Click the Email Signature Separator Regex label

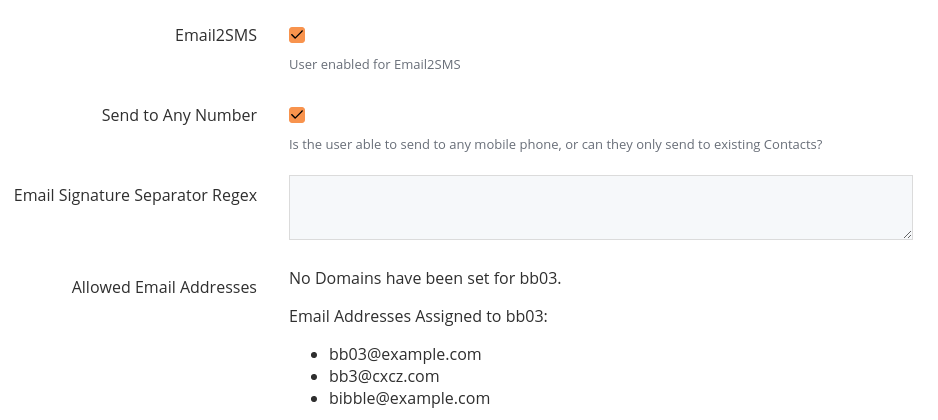[135, 195]
